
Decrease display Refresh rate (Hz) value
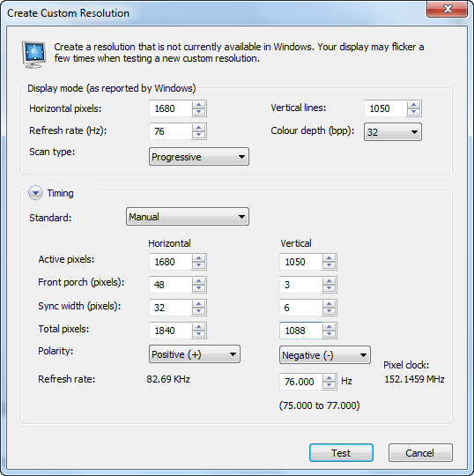tap(199, 135)
